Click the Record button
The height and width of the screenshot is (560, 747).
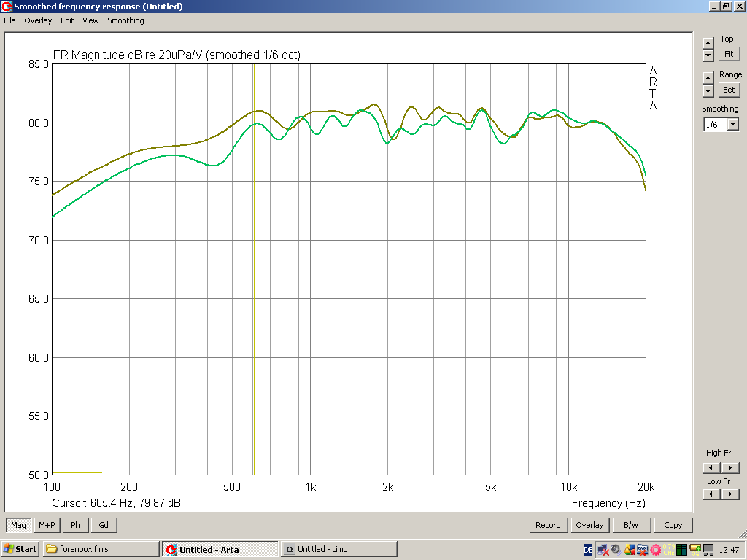548,525
